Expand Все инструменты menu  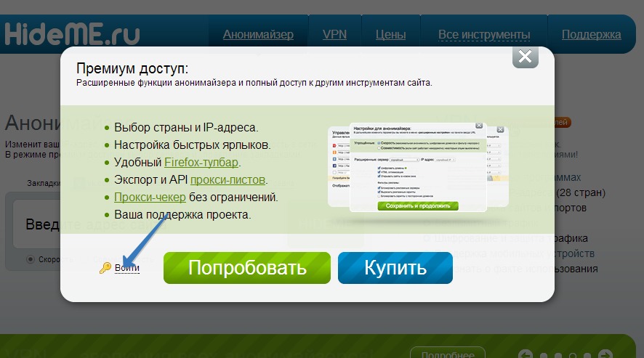coord(484,34)
